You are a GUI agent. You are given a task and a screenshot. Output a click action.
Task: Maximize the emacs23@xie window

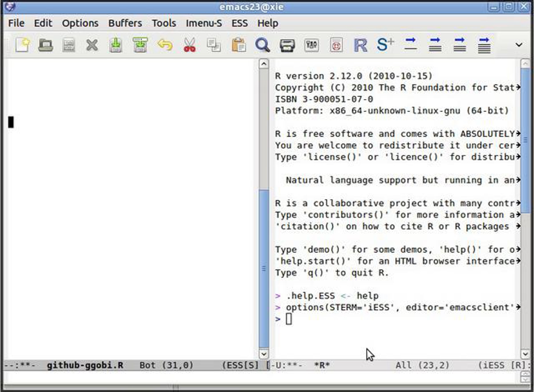[x=509, y=7]
